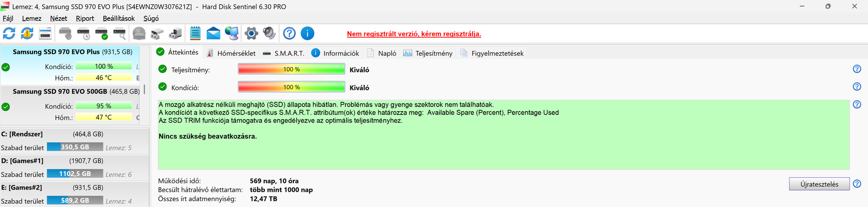Click the main Kondíció 100 % gradient bar
868x207 pixels.
point(292,87)
